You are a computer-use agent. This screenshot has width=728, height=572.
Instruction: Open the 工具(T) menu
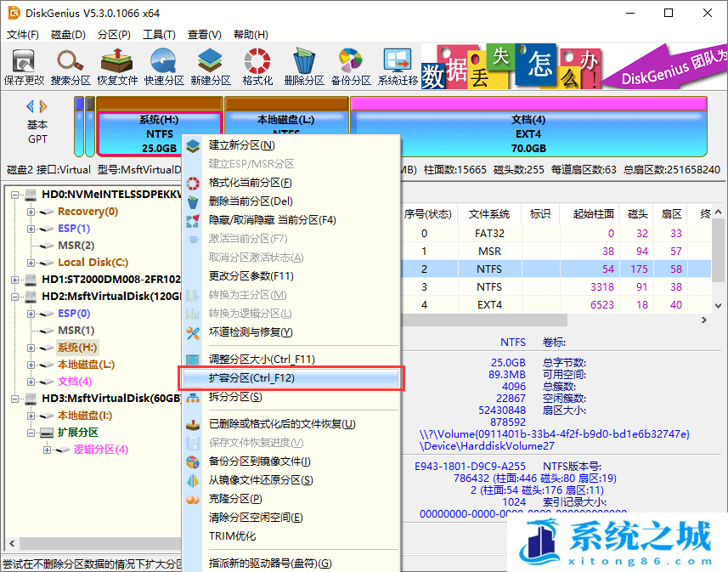[x=159, y=35]
